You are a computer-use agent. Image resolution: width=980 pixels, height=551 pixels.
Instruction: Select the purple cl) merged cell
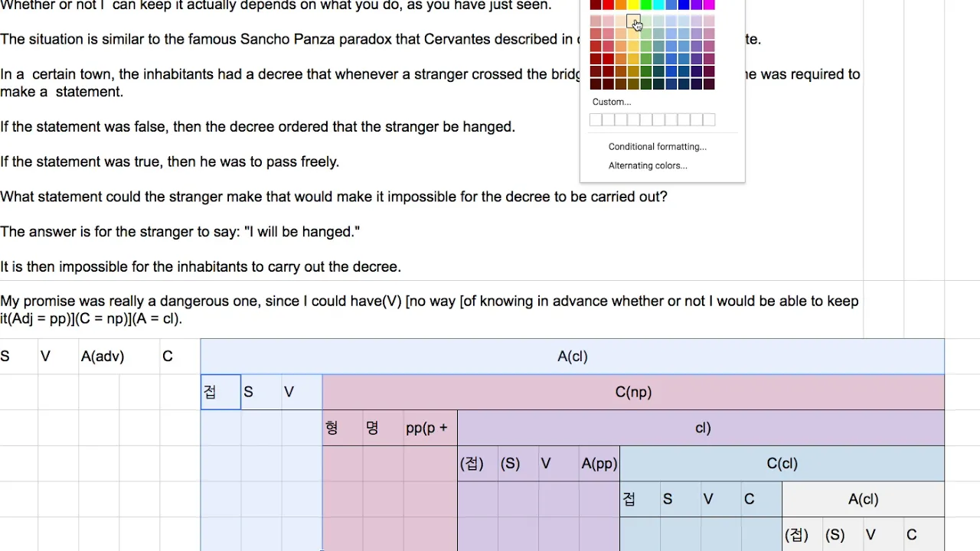(x=701, y=428)
